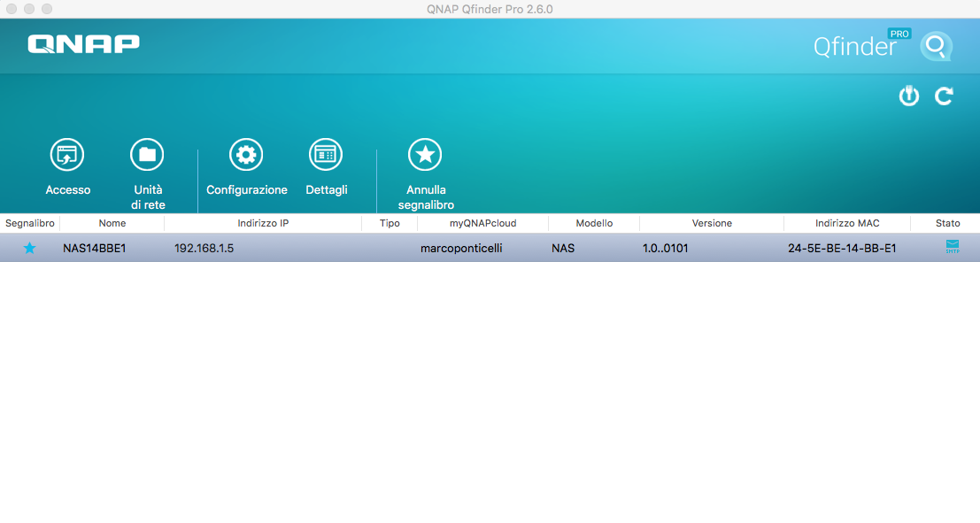Click the Modello column header

(594, 224)
